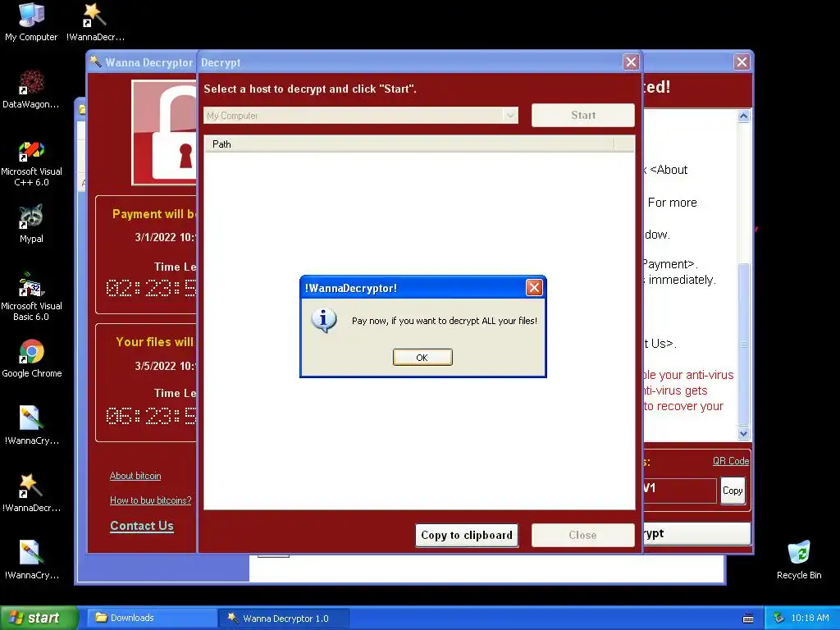The image size is (840, 630).
Task: Open !WannaDecryptor shortcut below Google Chrome
Action: 31,493
